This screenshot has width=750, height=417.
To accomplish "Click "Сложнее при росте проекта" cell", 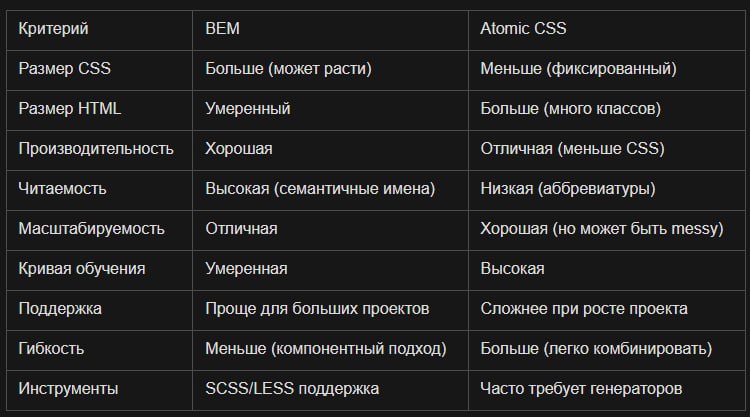I will point(607,310).
